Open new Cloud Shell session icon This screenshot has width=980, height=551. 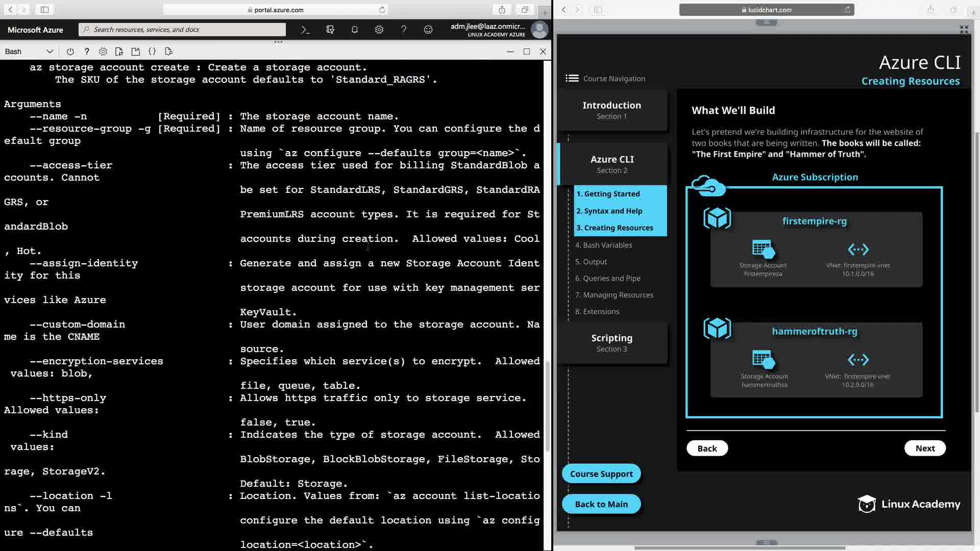tap(135, 52)
